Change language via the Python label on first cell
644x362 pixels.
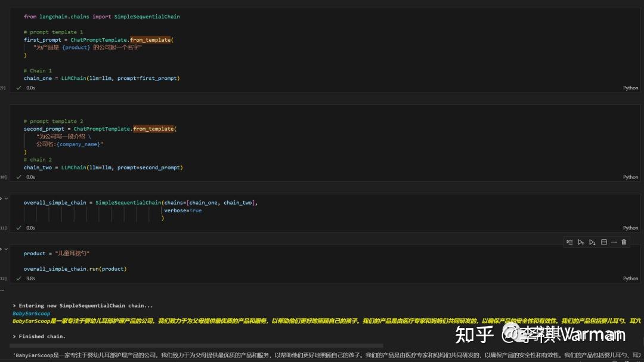pyautogui.click(x=630, y=87)
